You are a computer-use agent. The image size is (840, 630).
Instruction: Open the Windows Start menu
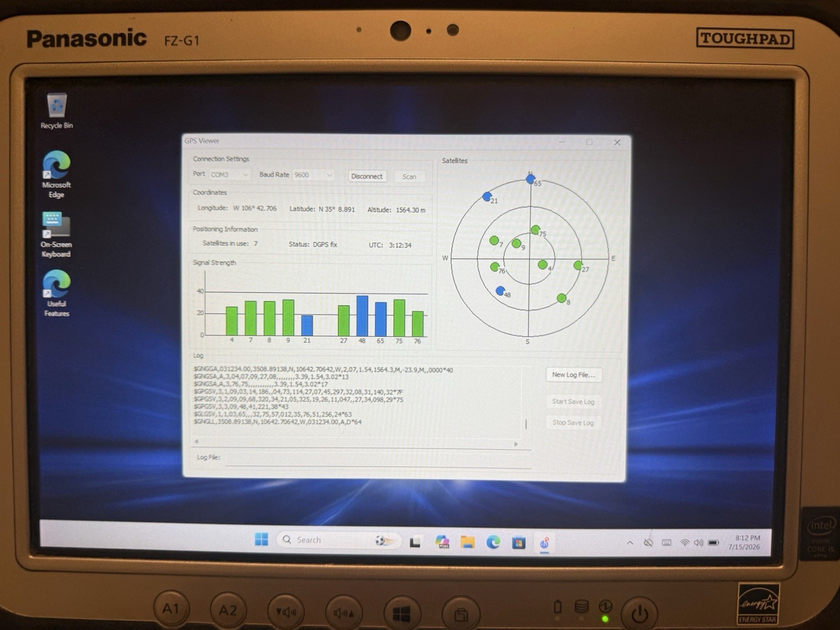click(261, 539)
